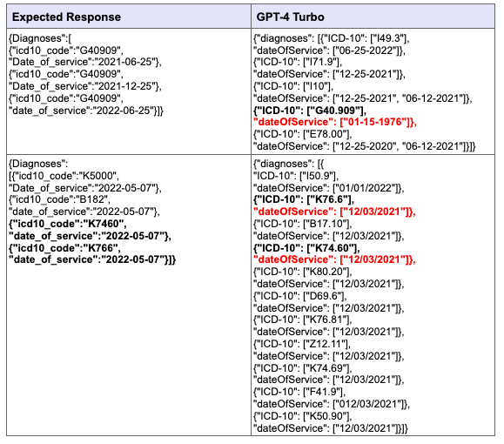Click the B182 icd10_code entry
Image resolution: width=504 pixels, height=444 pixels.
(x=59, y=199)
